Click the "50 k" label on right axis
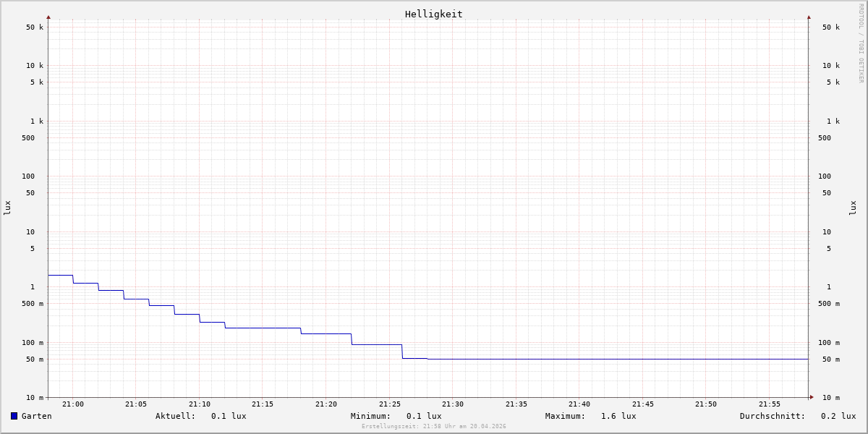The image size is (868, 434). [831, 27]
